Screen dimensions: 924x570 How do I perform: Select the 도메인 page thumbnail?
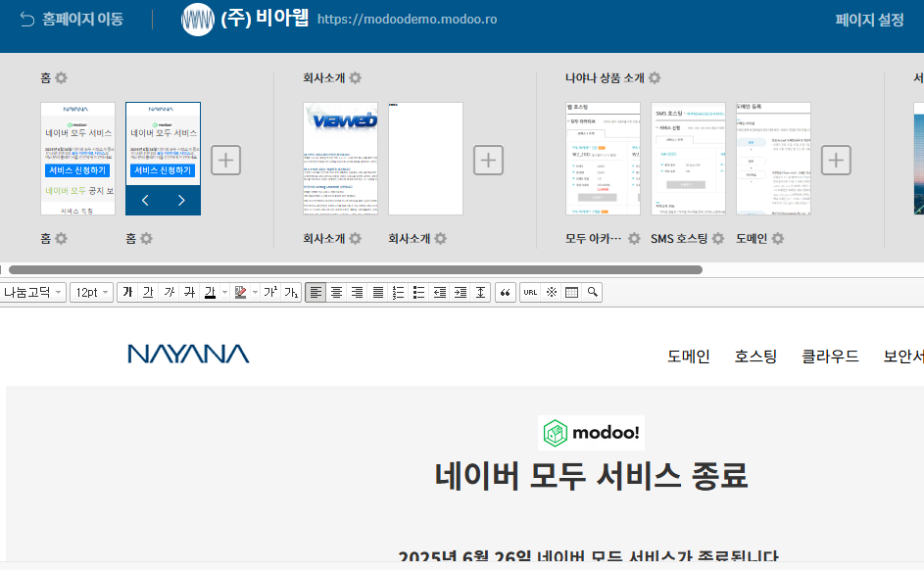click(x=773, y=159)
